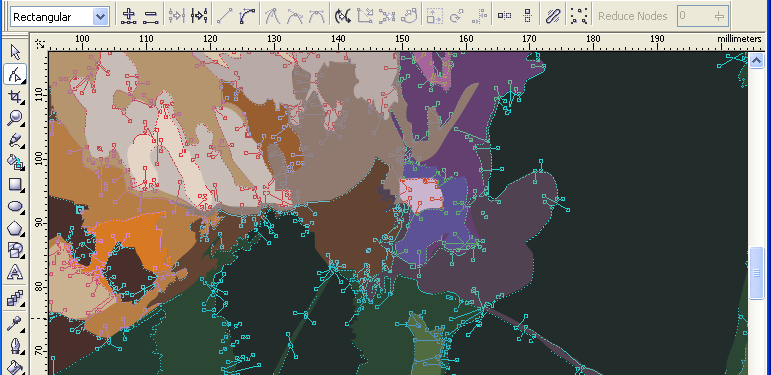Toggle Reflect Nodes Horizontally
The height and width of the screenshot is (375, 771).
[504, 16]
